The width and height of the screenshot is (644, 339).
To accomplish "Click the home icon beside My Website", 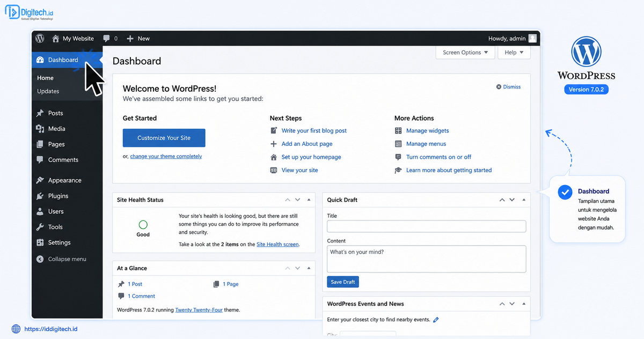I will 56,39.
